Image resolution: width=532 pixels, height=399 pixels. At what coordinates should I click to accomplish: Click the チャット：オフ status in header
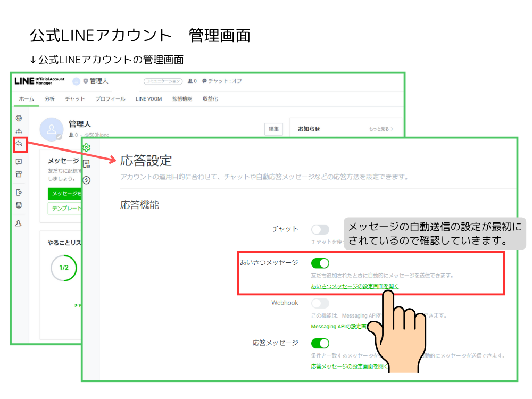(x=222, y=81)
